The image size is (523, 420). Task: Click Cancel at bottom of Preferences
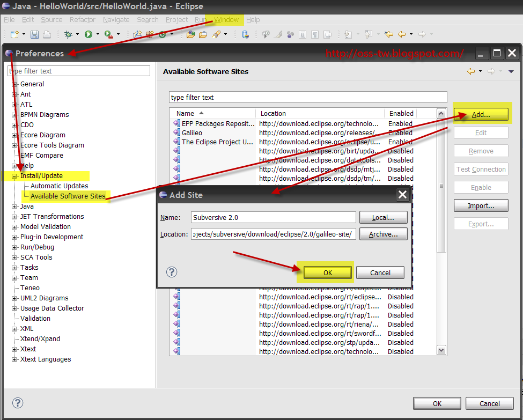click(x=490, y=403)
